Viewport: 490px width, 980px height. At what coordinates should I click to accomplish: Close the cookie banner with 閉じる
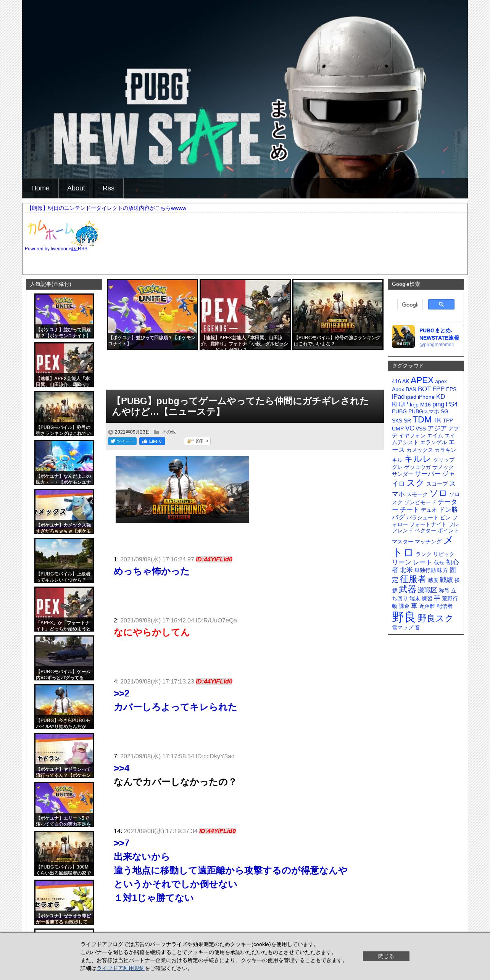[x=386, y=956]
